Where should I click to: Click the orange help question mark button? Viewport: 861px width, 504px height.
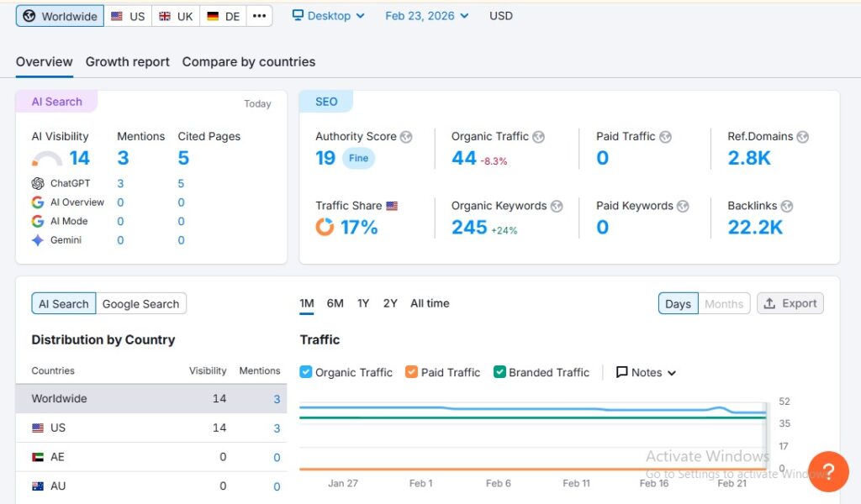point(827,471)
